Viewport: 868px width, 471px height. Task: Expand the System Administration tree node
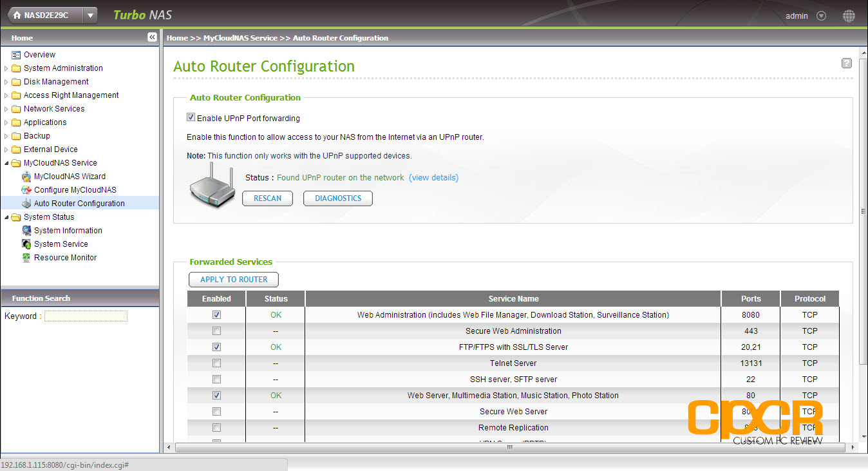pyautogui.click(x=6, y=68)
